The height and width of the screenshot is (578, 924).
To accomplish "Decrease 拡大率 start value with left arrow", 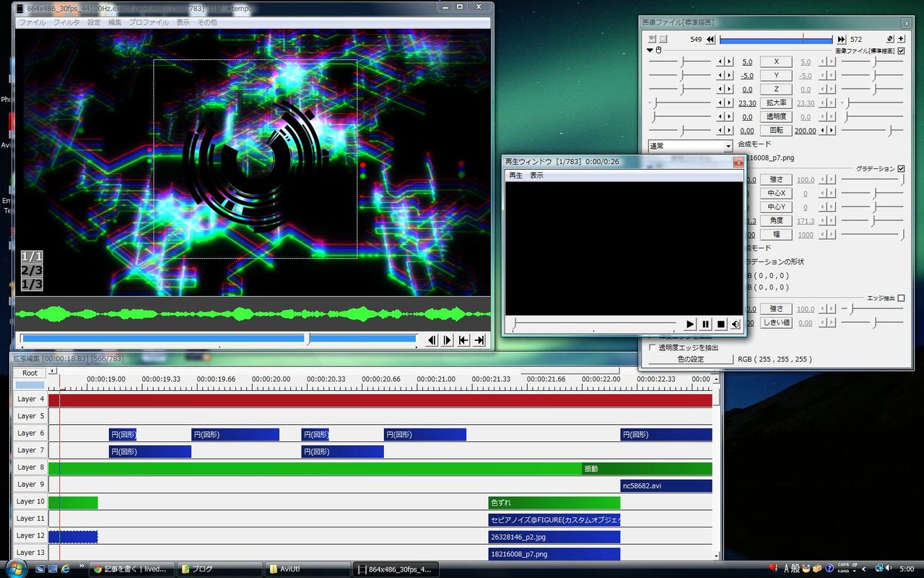I will (x=720, y=103).
